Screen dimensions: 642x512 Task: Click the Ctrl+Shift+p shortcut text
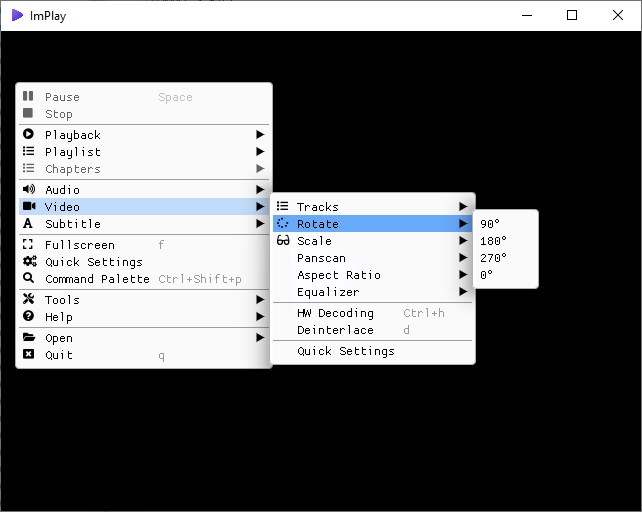pyautogui.click(x=200, y=279)
